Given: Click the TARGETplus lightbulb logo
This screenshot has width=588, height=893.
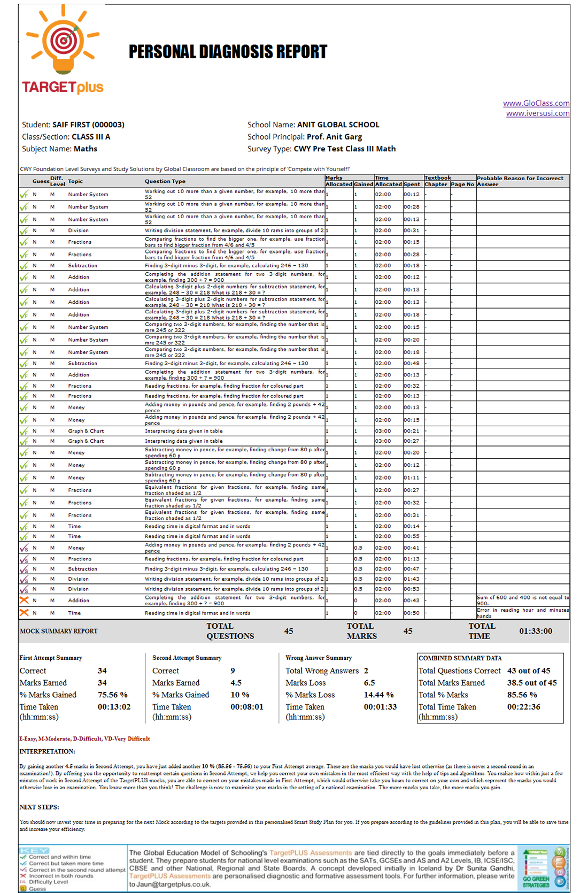Looking at the screenshot, I should 63,49.
